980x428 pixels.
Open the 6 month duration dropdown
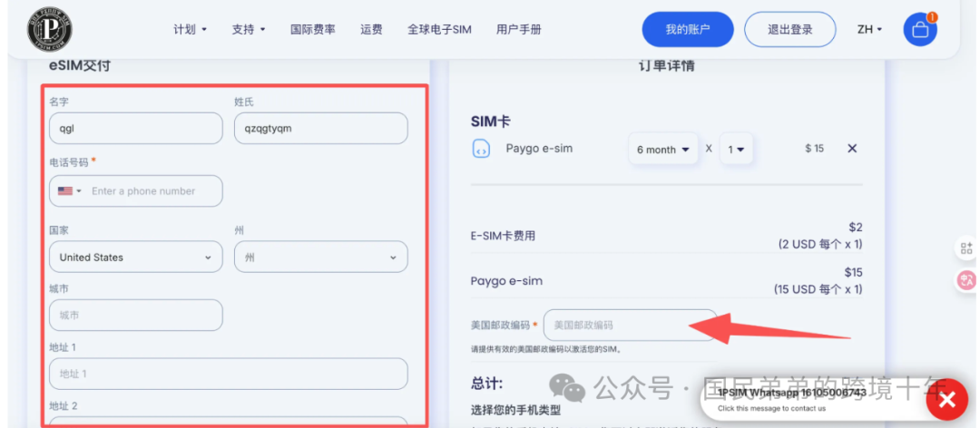[x=663, y=150]
